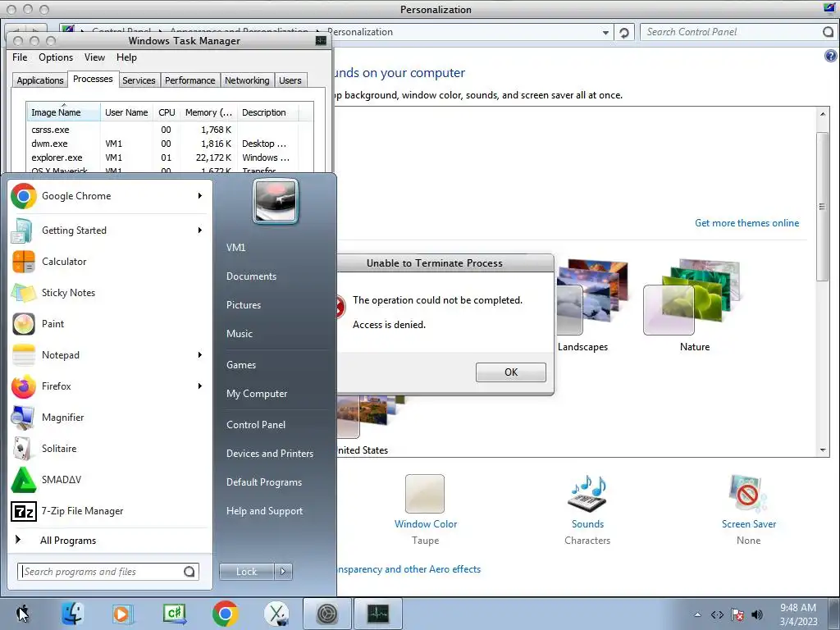Screen dimensions: 840x630
Task: Click the network tray icon
Action: click(717, 614)
